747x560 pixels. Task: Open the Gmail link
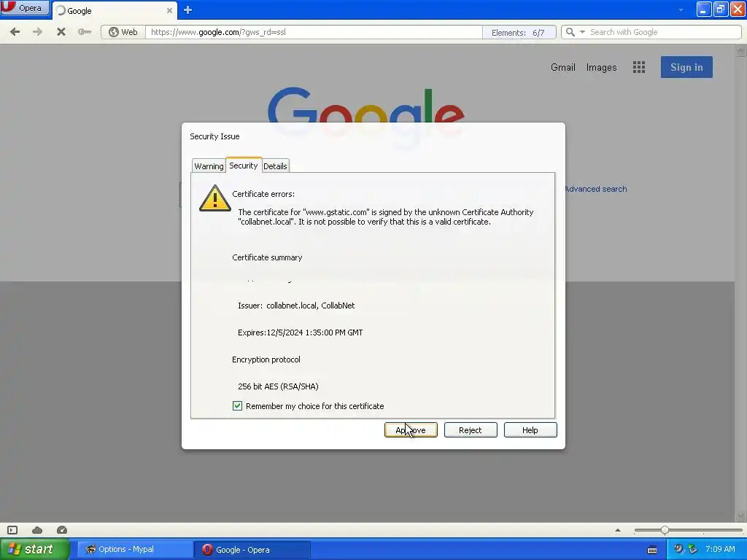(563, 67)
